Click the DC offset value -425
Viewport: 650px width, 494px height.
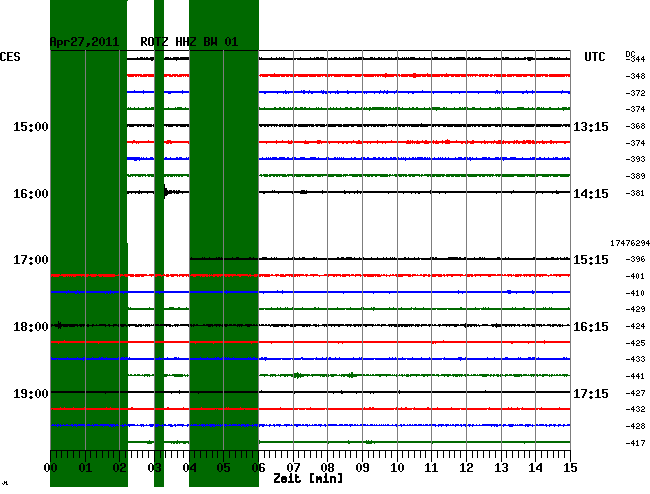(x=635, y=343)
